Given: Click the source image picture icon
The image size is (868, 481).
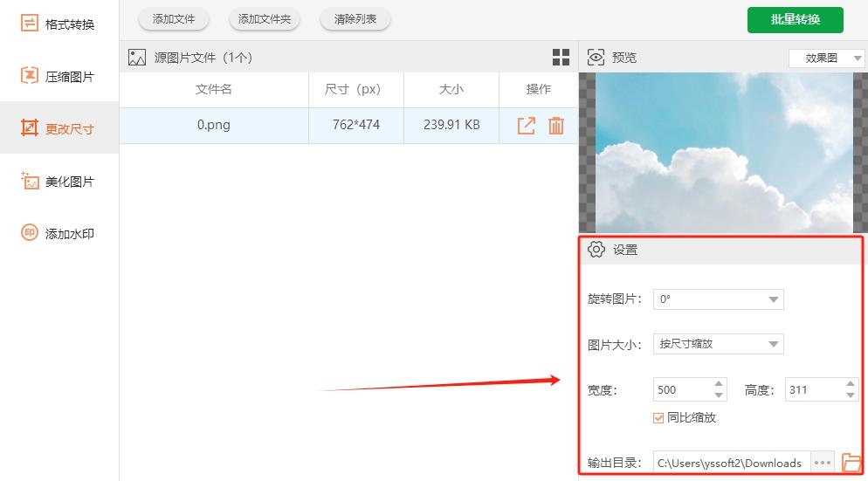Looking at the screenshot, I should pos(137,57).
